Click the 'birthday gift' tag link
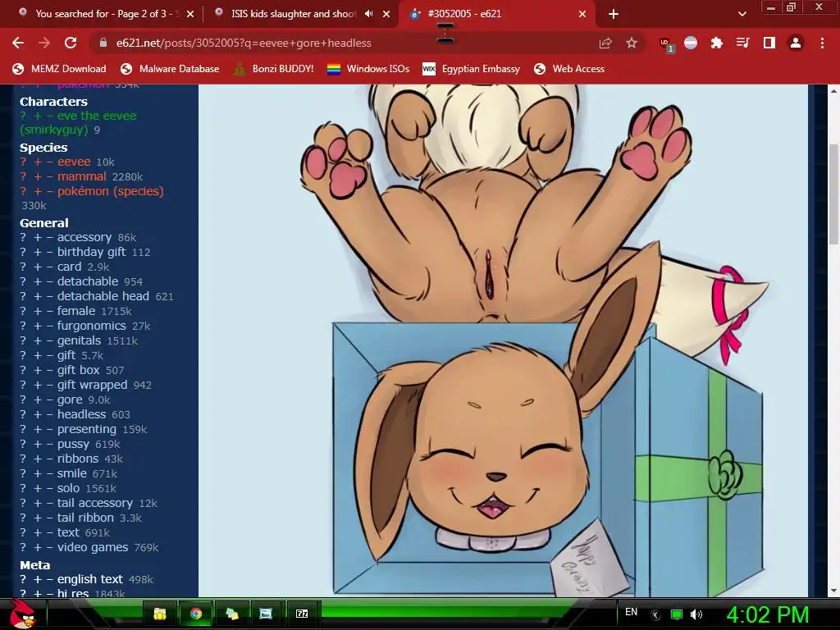Viewport: 840px width, 630px height. (x=92, y=252)
